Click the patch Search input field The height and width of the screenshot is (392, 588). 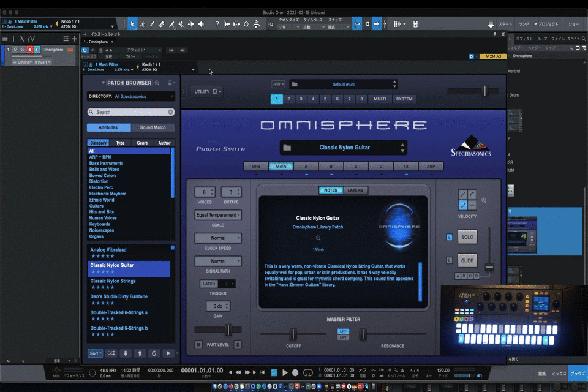coord(131,112)
